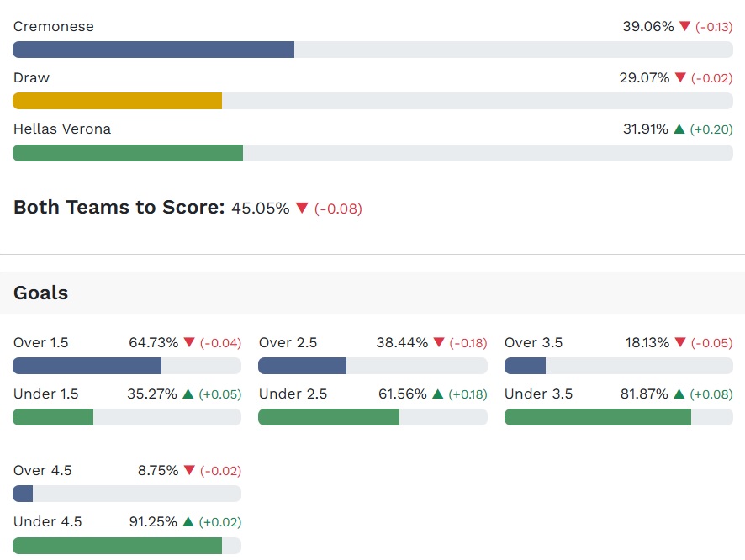Click the green up arrow for Hellas Verona

pyautogui.click(x=679, y=129)
